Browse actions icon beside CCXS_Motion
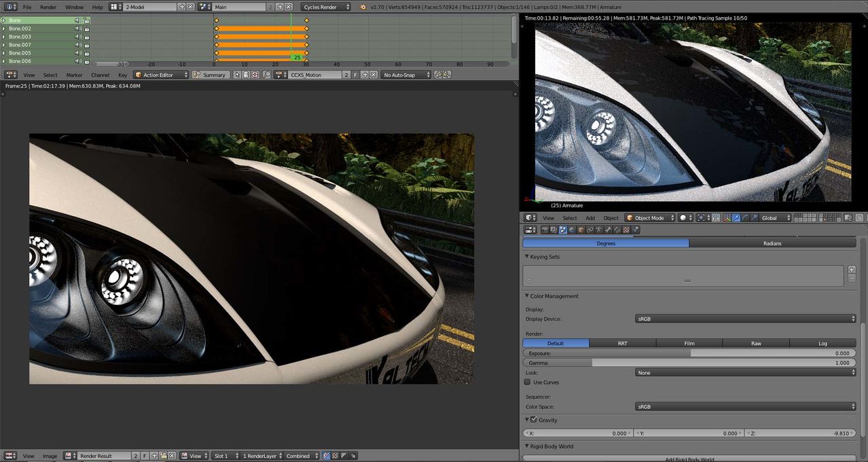This screenshot has width=868, height=462. click(x=280, y=75)
